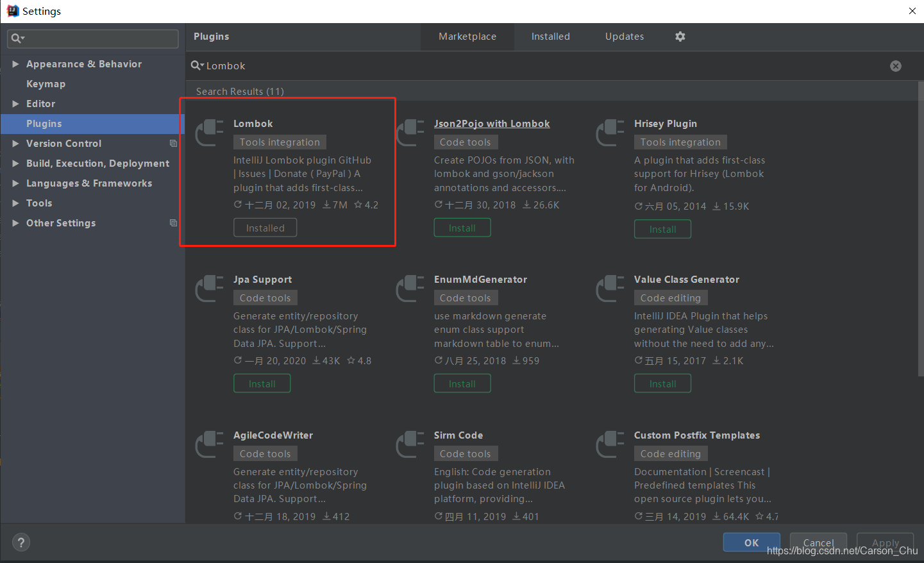Click the Json2Pojo with Lombok plugin icon
Viewport: 924px width, 563px height.
[x=410, y=133]
